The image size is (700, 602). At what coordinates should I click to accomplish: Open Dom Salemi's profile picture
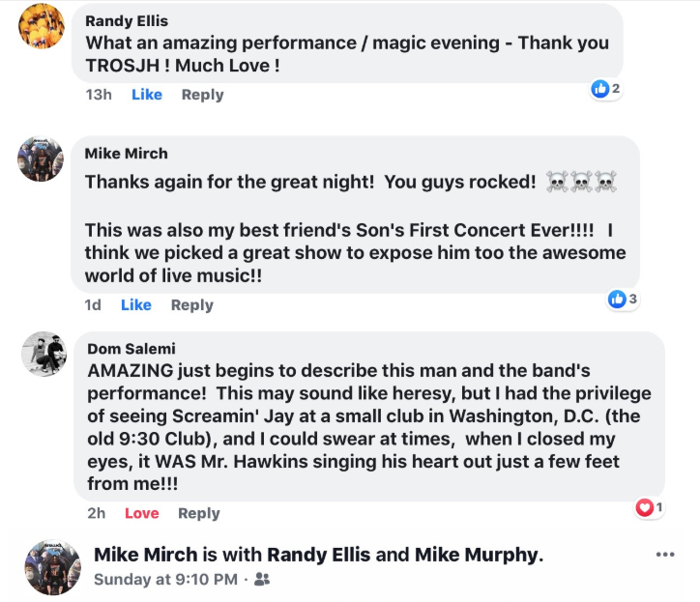pos(43,355)
